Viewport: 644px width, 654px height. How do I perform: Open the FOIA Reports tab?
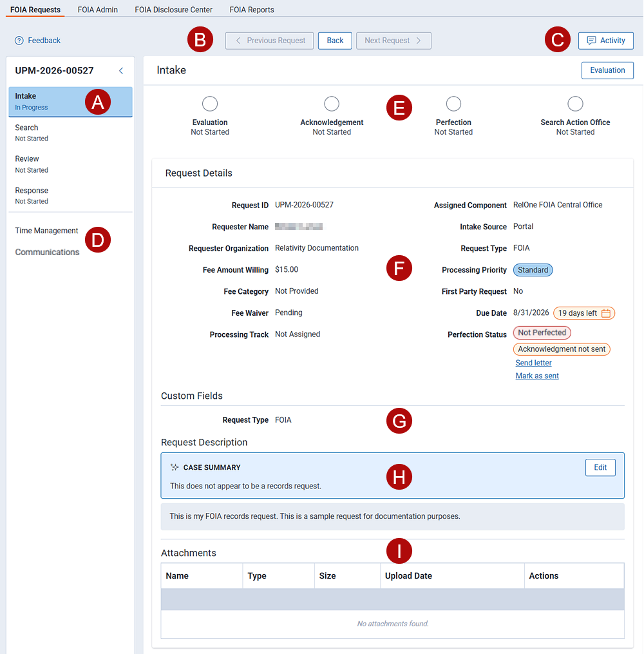[x=252, y=10]
